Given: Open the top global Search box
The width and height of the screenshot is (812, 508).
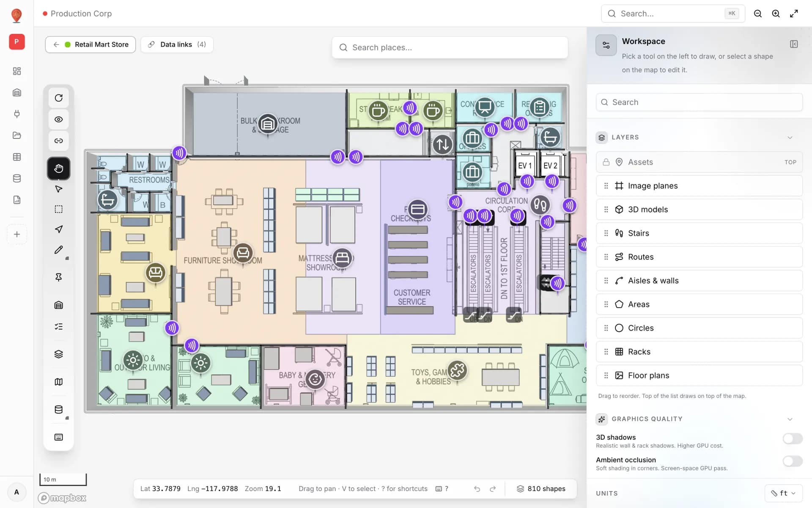Looking at the screenshot, I should 673,14.
